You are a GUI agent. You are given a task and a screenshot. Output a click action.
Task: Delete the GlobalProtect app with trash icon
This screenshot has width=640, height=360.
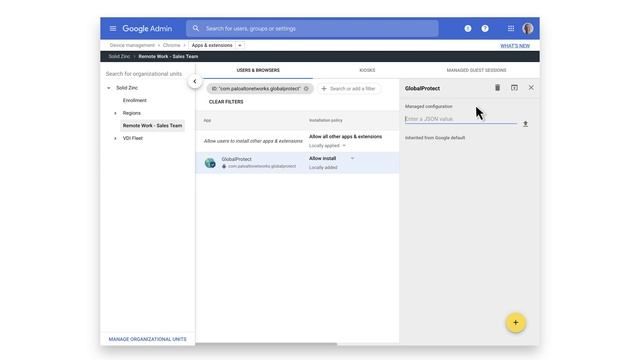coord(497,88)
